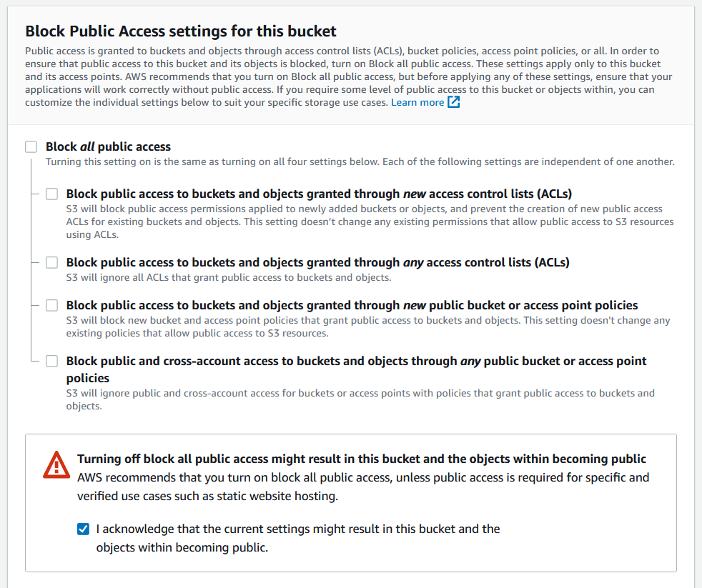The height and width of the screenshot is (588, 702).
Task: Click the 'Turning off block all public access' warning title
Action: 362,459
